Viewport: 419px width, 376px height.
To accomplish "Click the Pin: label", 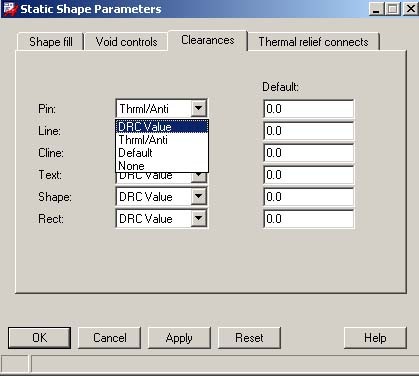I will [47, 109].
